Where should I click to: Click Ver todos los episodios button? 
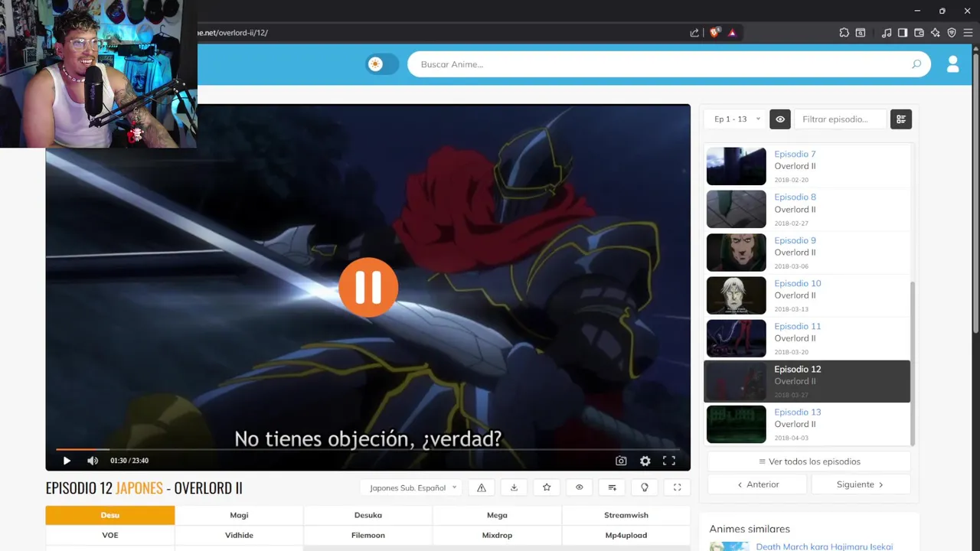point(809,461)
